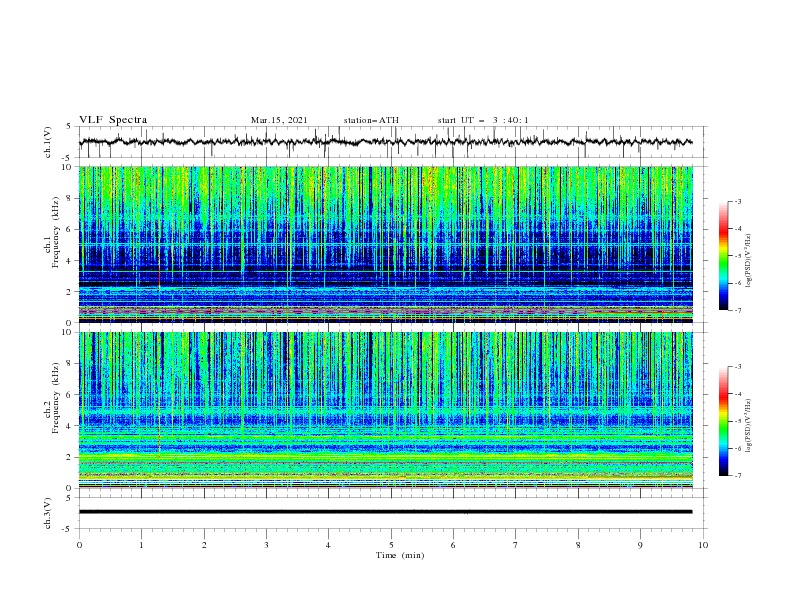Click the "-7" tick of the lower color bar
This screenshot has width=792, height=612.
pos(738,476)
